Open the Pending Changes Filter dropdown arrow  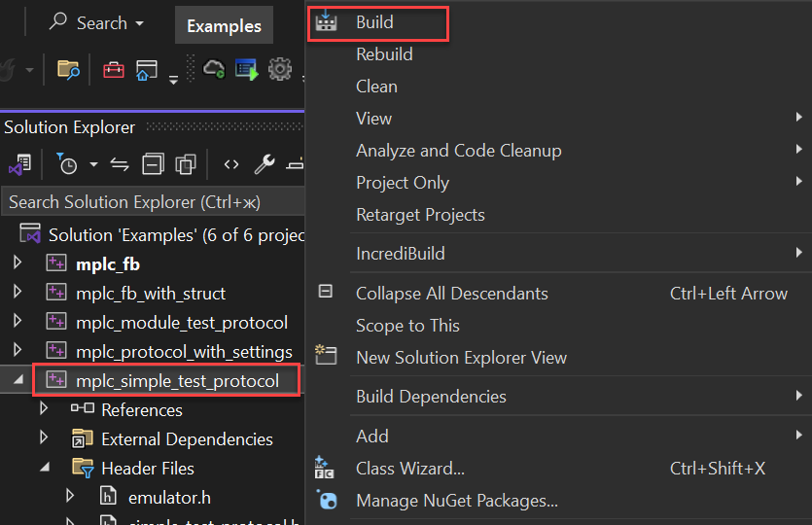[93, 164]
